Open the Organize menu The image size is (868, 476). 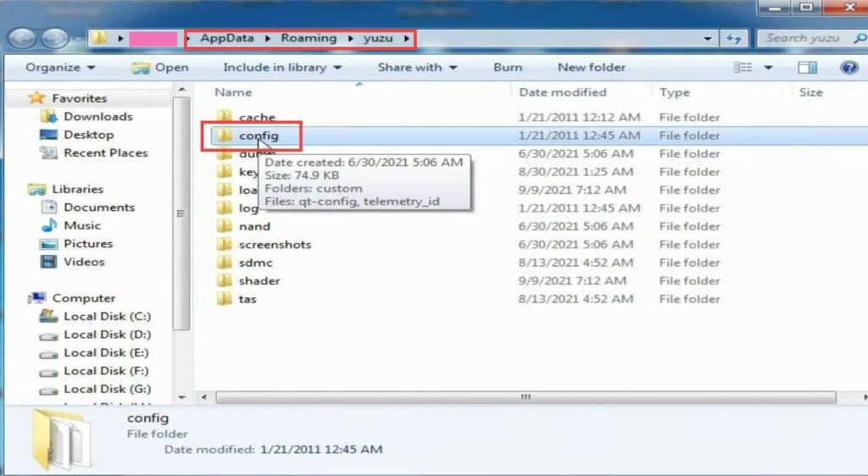click(x=60, y=68)
